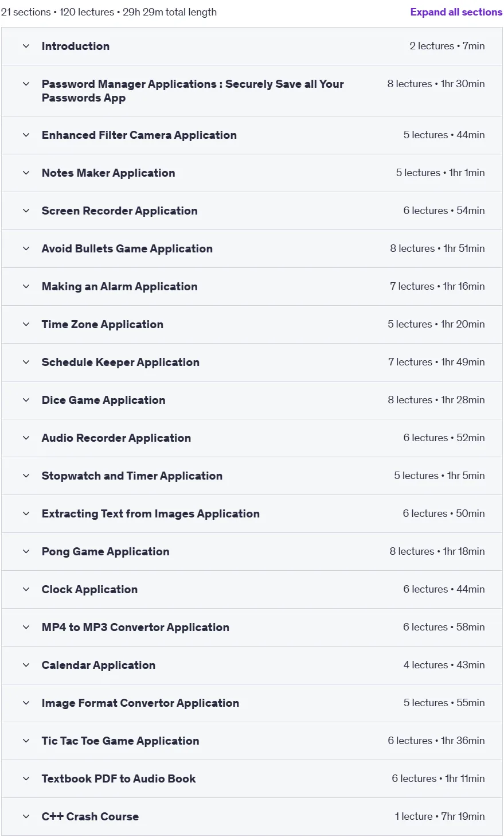Expand the Time Zone Application chevron
The image size is (504, 837).
[x=26, y=325]
